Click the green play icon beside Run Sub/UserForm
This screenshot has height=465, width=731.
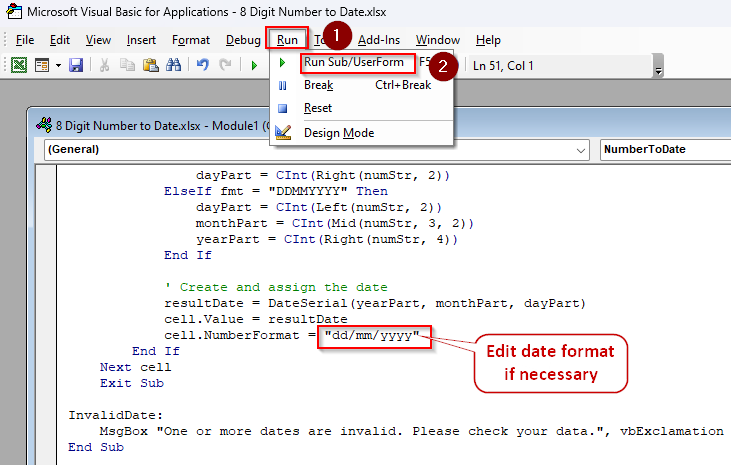coord(282,62)
